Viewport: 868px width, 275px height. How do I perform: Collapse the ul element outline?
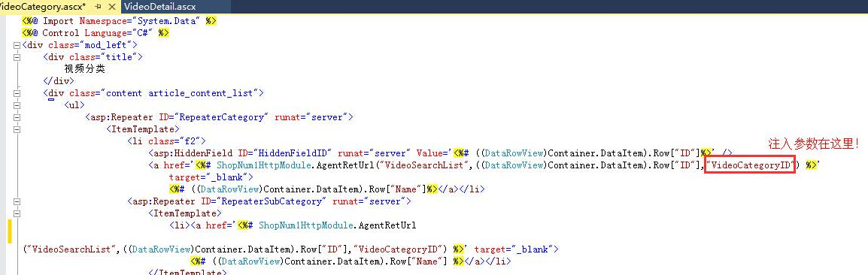(17, 105)
